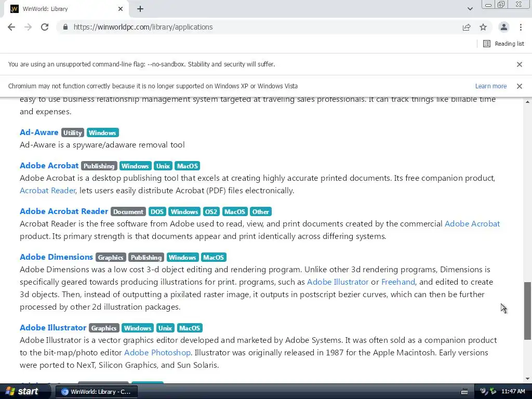Follow inline Adobe Acrobat link

click(472, 224)
